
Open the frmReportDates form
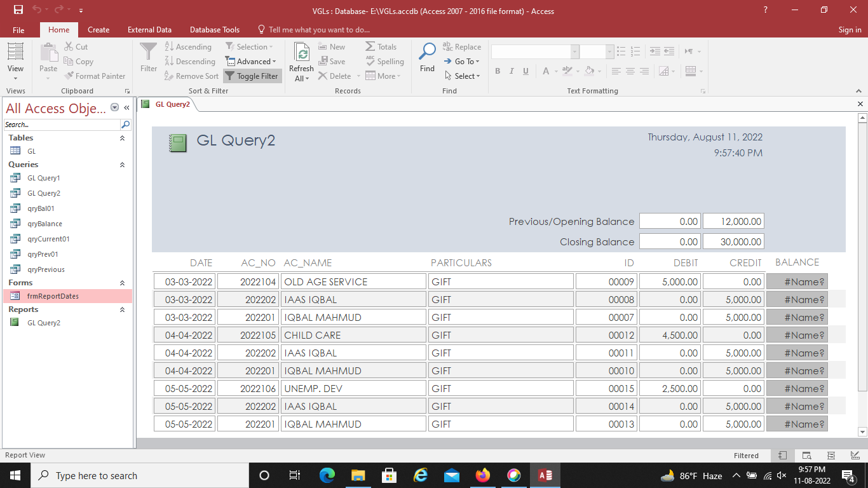(x=53, y=296)
